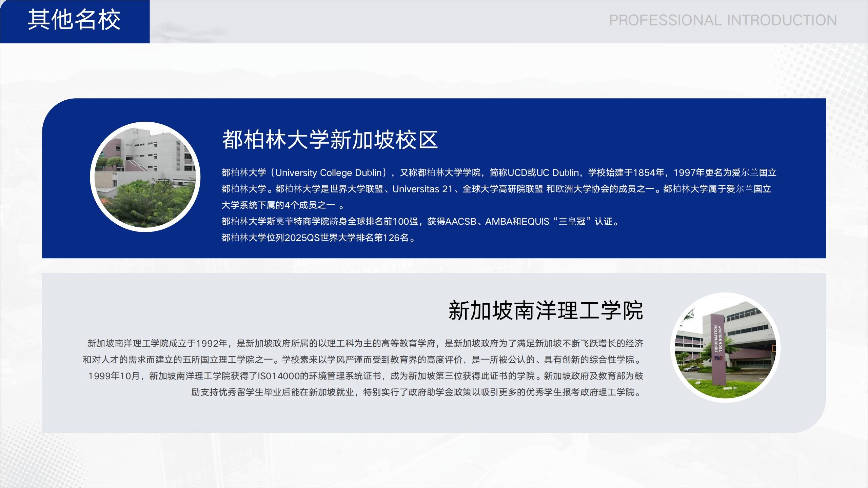Click the line 都柏林大学位列2025QS世界大学排名第126名
The image size is (868, 488).
point(319,238)
